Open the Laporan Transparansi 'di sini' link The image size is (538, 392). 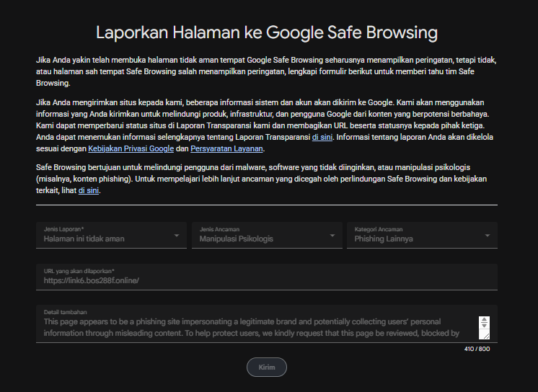[322, 137]
